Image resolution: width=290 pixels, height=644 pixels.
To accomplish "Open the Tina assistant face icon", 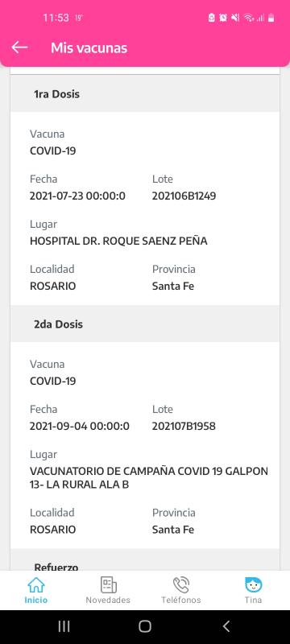I will [x=254, y=584].
